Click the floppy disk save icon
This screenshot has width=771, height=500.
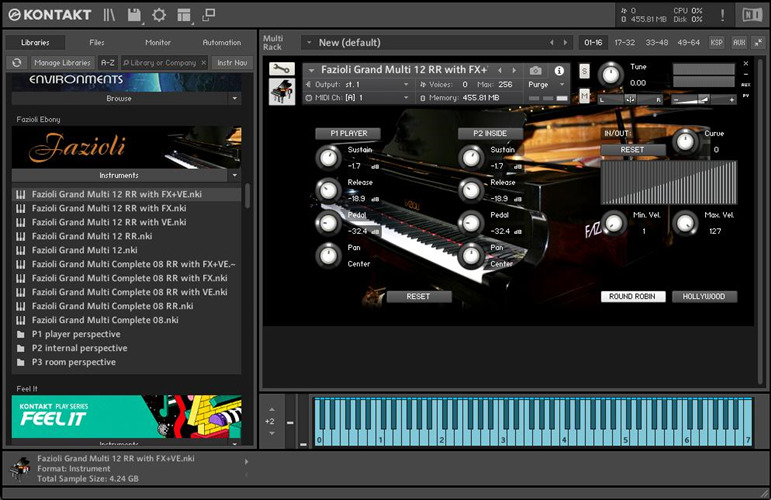[x=133, y=15]
